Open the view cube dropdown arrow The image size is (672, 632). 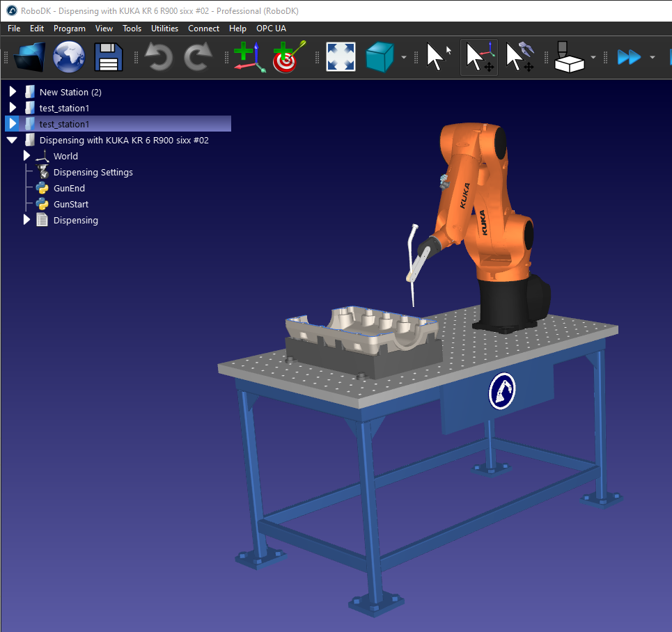coord(404,57)
